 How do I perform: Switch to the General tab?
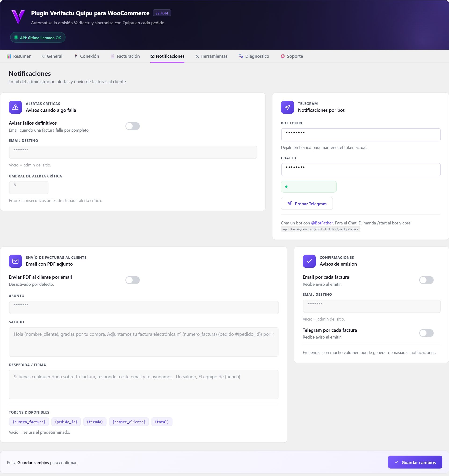[52, 56]
